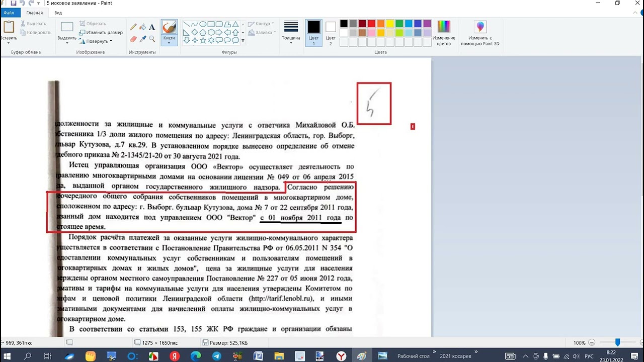Viewport: 644px width, 362px height.
Task: Open the Outline (Контур) dropdown
Action: pyautogui.click(x=261, y=24)
